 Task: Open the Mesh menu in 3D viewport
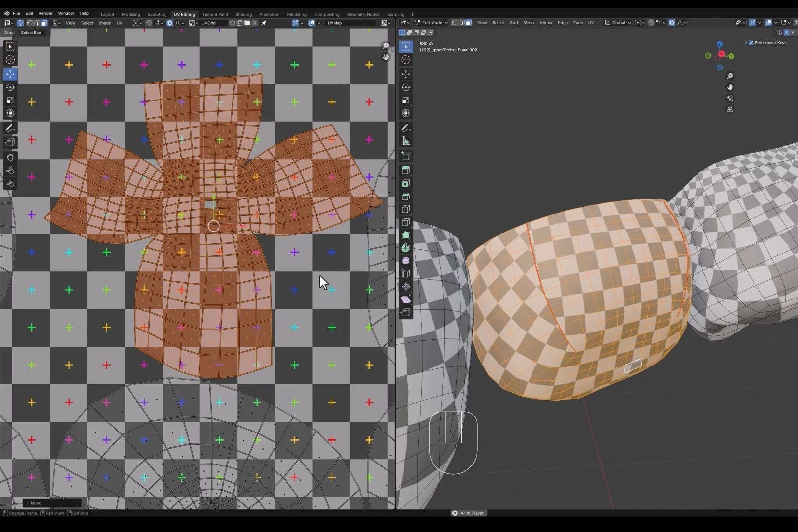(528, 23)
